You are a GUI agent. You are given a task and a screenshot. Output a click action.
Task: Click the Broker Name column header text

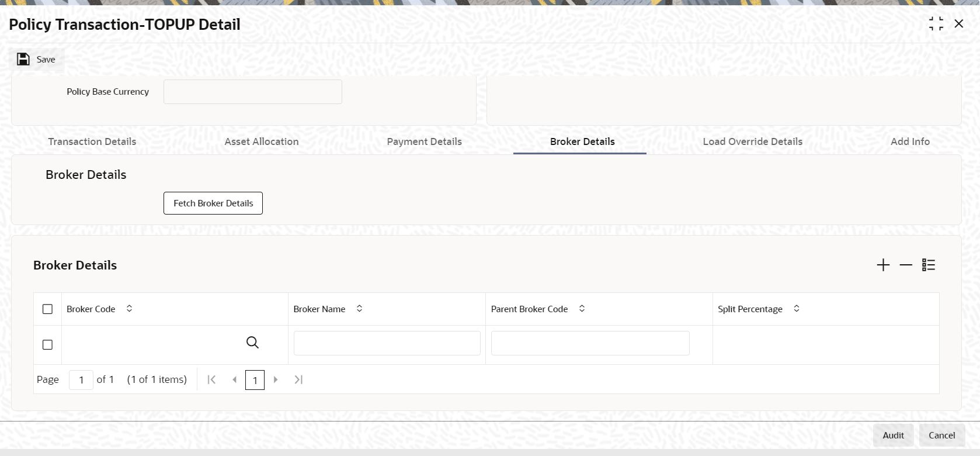[x=319, y=309]
